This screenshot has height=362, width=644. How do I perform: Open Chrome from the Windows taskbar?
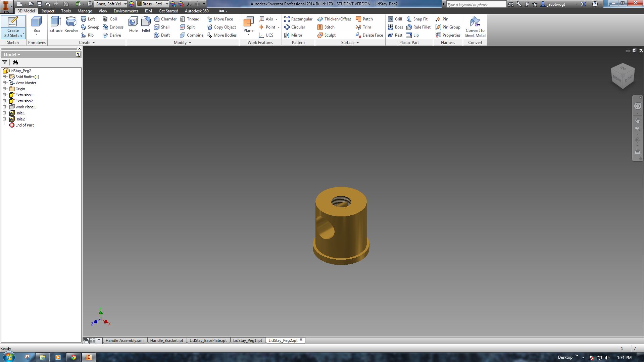pyautogui.click(x=73, y=357)
